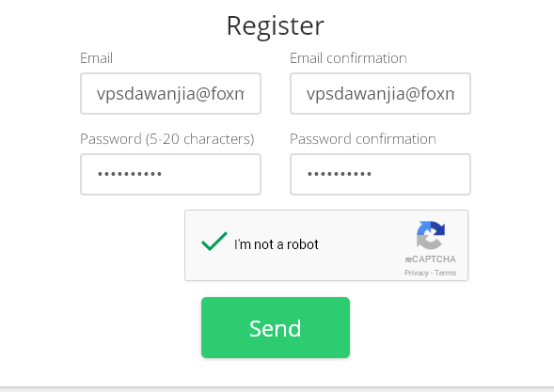This screenshot has height=392, width=554.
Task: Submit the form with the Send button
Action: coord(276,327)
